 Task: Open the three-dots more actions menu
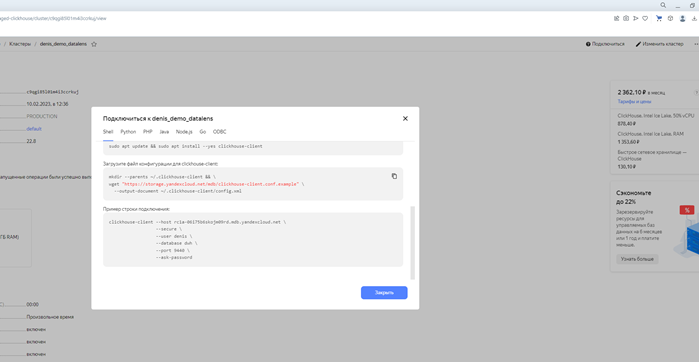tap(696, 44)
